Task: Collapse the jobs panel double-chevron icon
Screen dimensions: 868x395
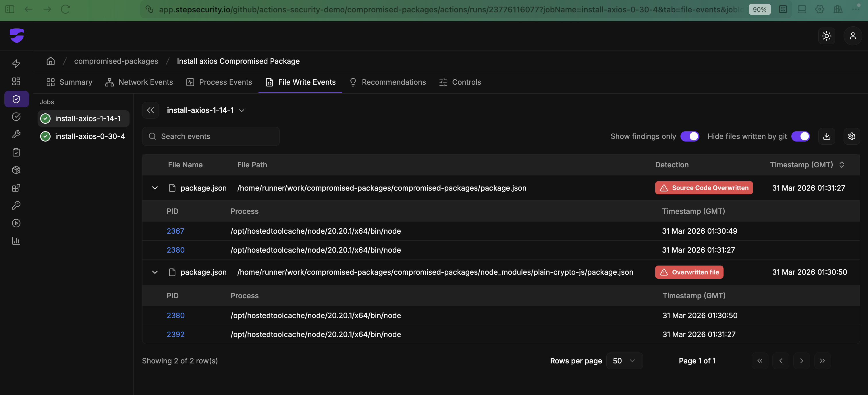Action: [x=150, y=110]
